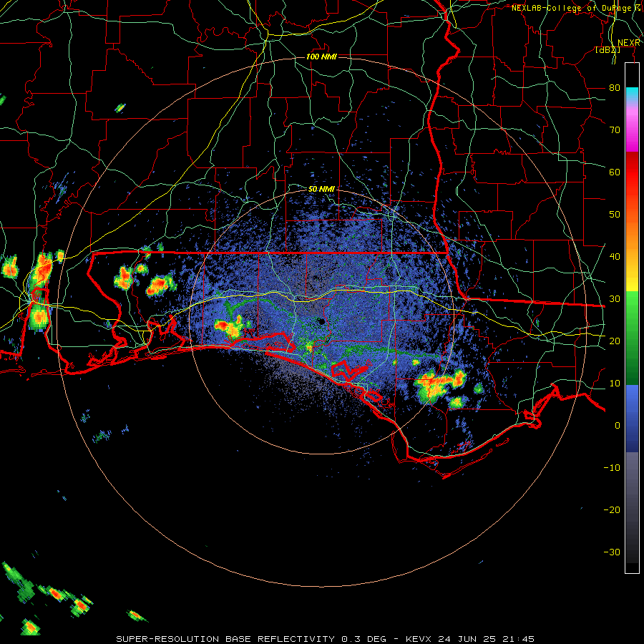Viewport: 644px width, 644px height.
Task: Click the 70 value on the dBZ scale
Action: click(615, 130)
